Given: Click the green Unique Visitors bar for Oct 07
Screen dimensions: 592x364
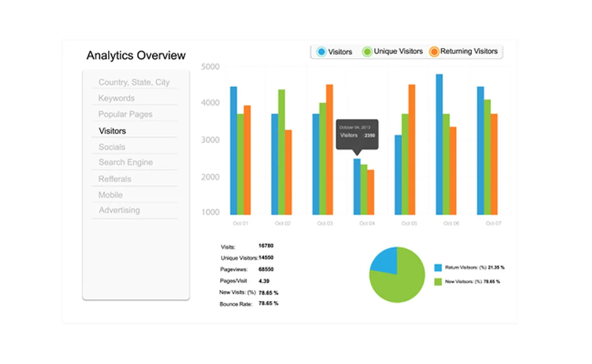Looking at the screenshot, I should [487, 157].
